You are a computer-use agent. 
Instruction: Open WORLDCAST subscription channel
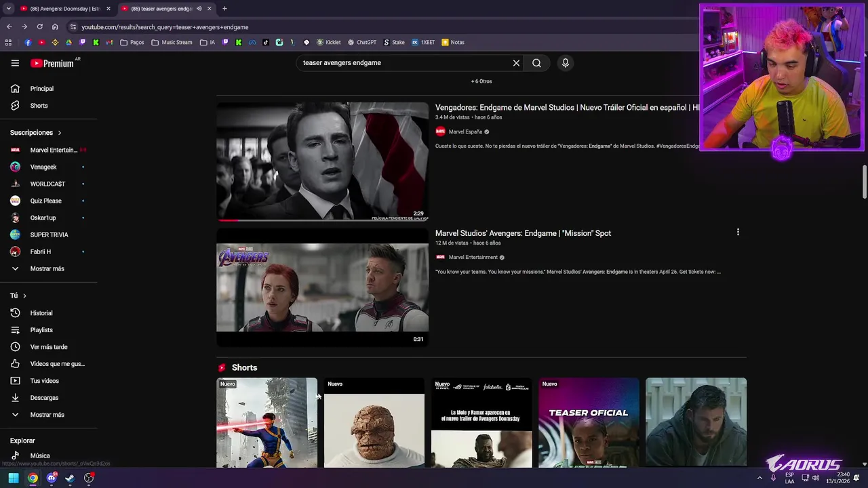point(49,184)
